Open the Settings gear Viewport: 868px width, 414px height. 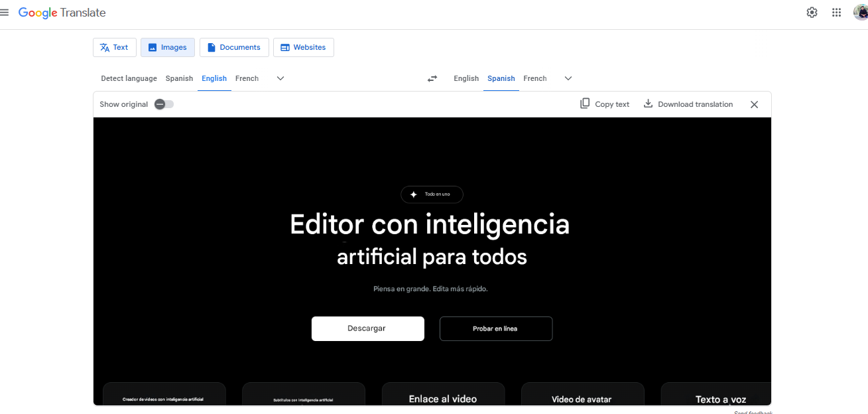(812, 13)
